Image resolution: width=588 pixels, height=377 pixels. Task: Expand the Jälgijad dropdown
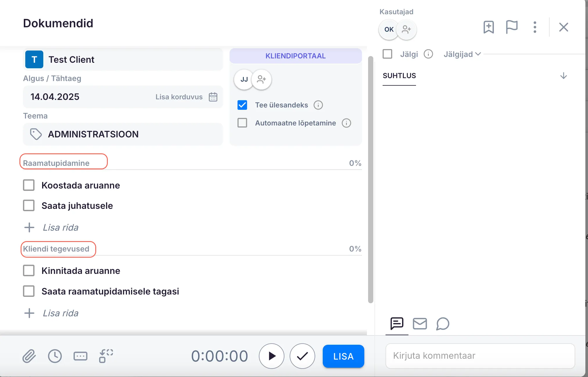pyautogui.click(x=462, y=54)
